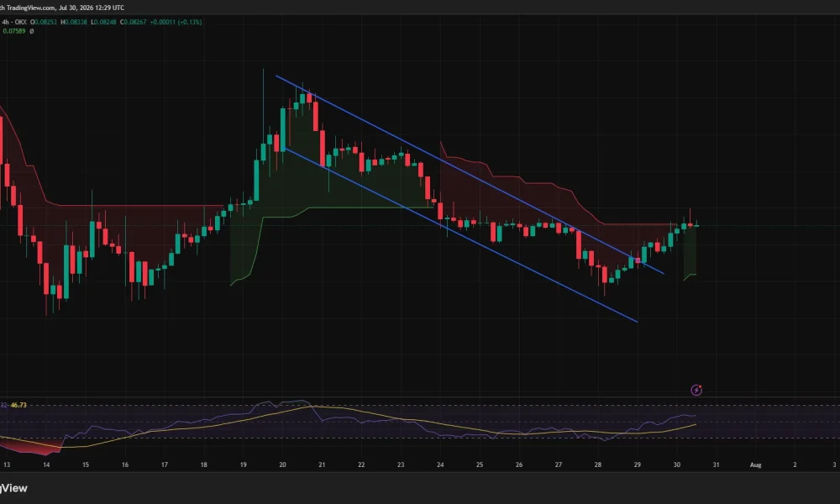Select the 4h · OKX symbol label
The width and height of the screenshot is (840, 504).
click(x=14, y=23)
